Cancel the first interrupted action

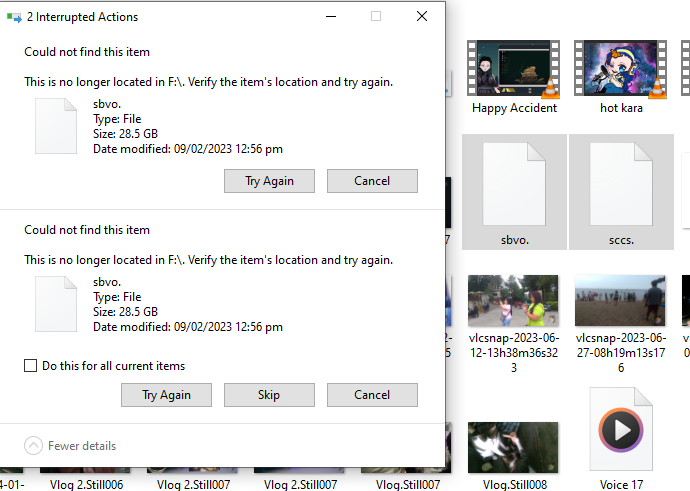click(x=372, y=181)
